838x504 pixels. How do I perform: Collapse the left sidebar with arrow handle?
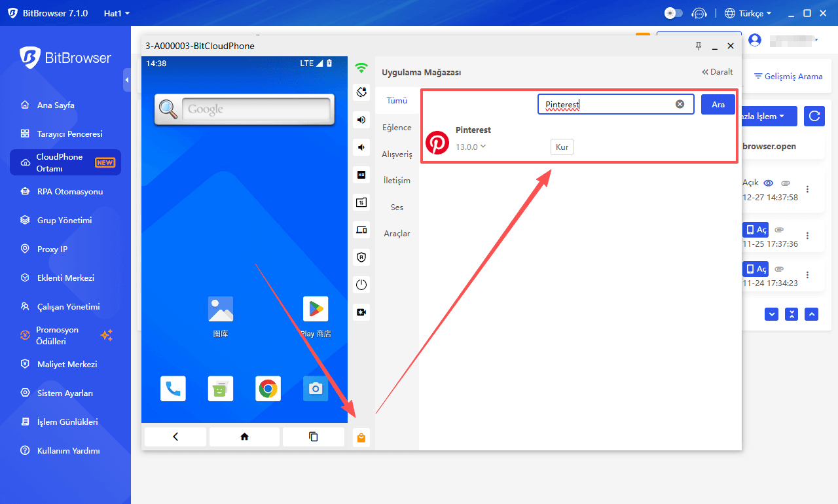coord(127,80)
